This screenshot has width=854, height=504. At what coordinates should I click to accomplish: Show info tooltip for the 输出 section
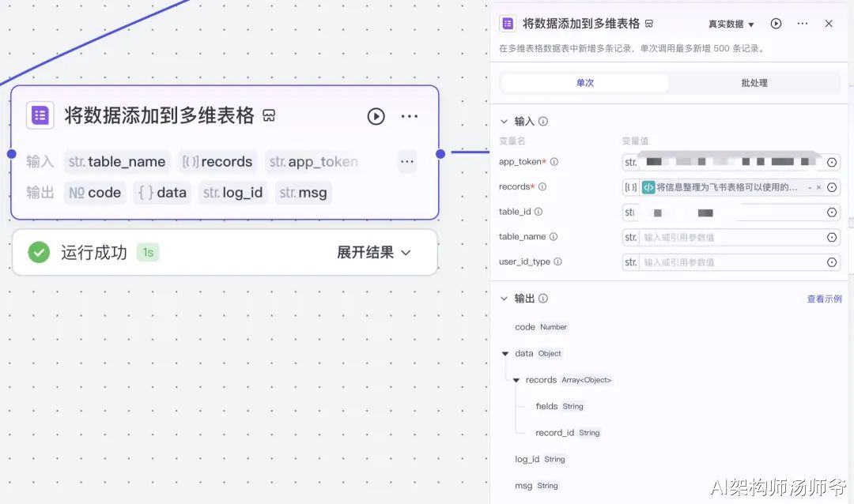tap(543, 299)
